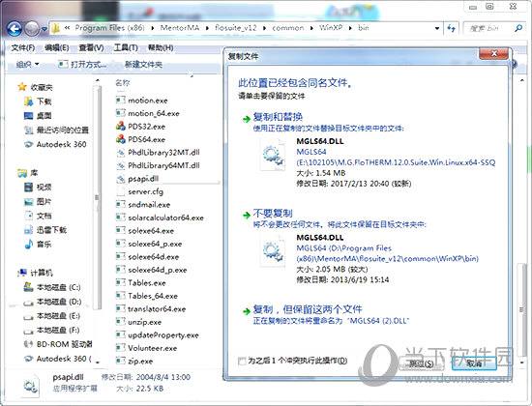Select the PDS64.exe icon

tap(121, 139)
